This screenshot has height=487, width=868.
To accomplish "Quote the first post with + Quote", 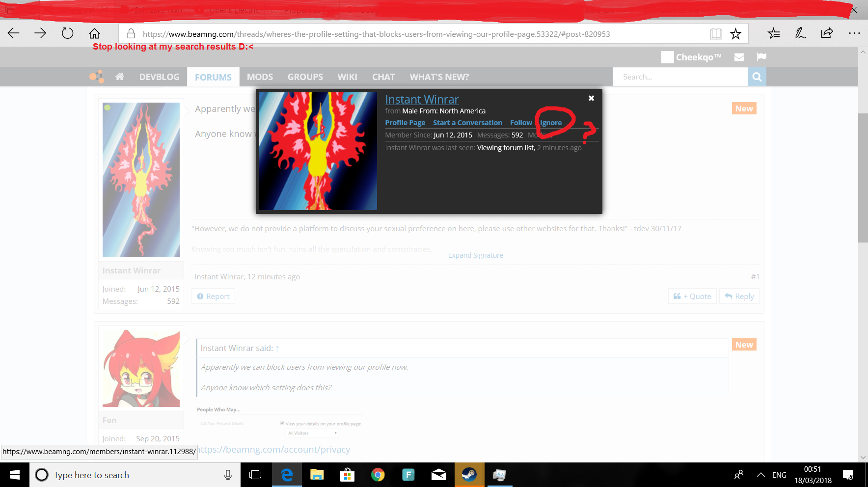I will point(692,296).
